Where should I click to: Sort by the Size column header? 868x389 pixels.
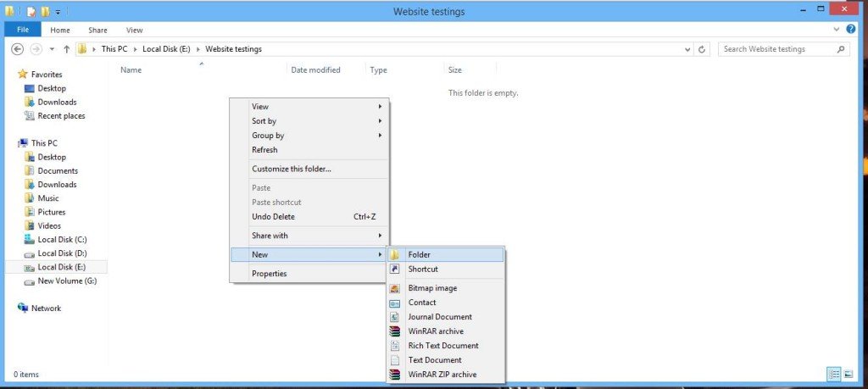(454, 69)
